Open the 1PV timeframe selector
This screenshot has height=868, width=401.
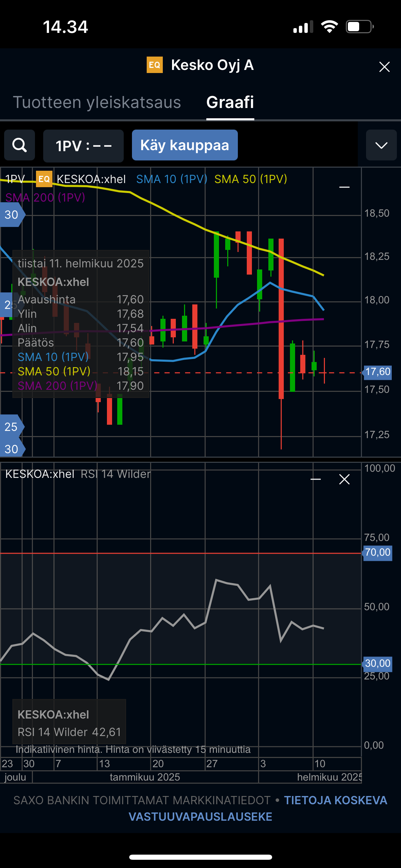pos(83,146)
